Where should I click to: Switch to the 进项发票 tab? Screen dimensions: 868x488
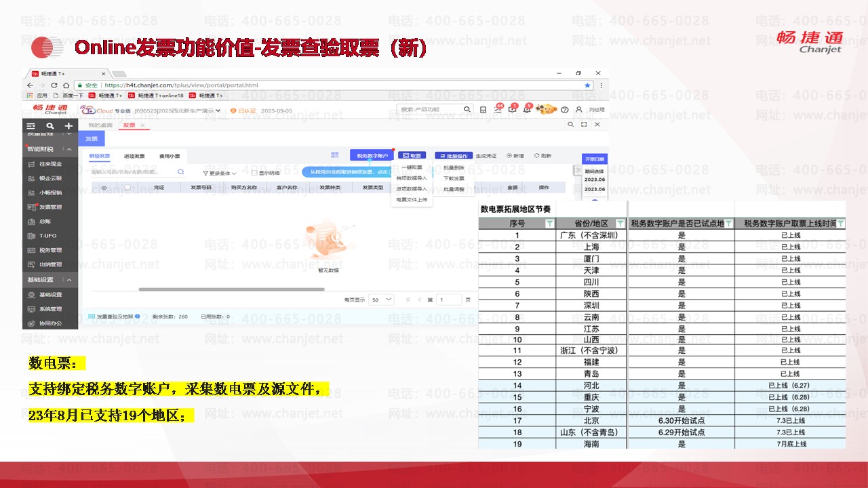134,156
